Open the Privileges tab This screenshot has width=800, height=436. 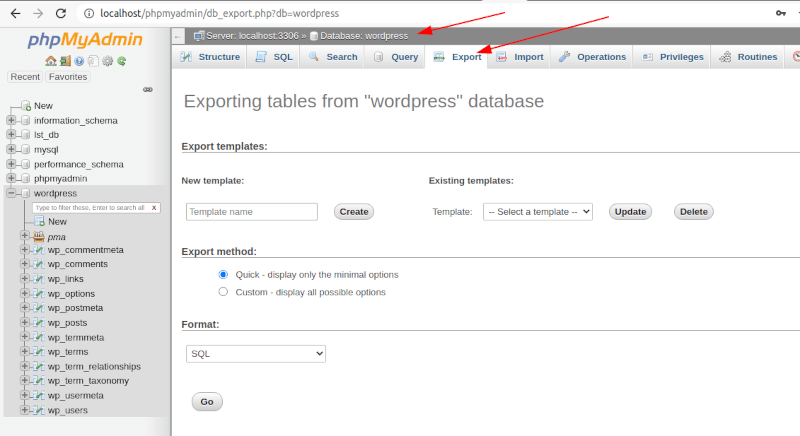pyautogui.click(x=672, y=57)
